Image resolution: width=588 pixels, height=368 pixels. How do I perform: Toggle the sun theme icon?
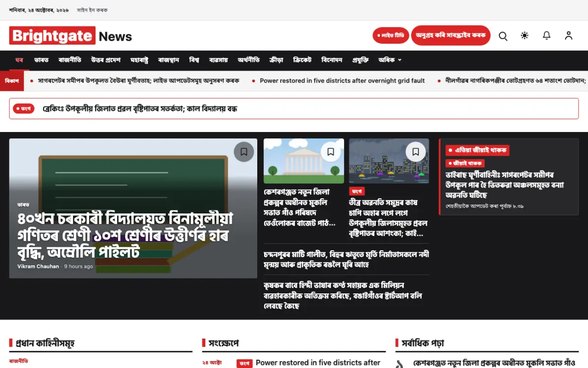point(525,36)
